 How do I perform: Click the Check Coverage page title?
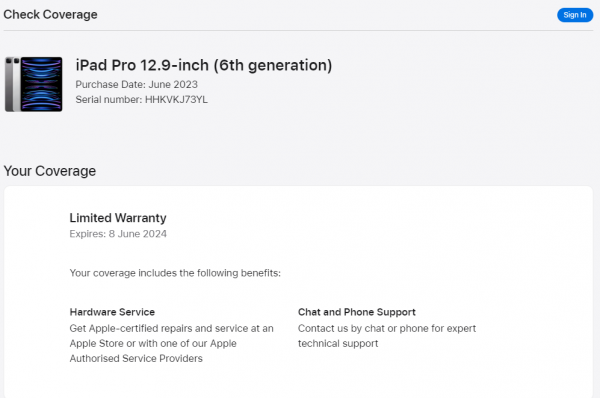51,15
